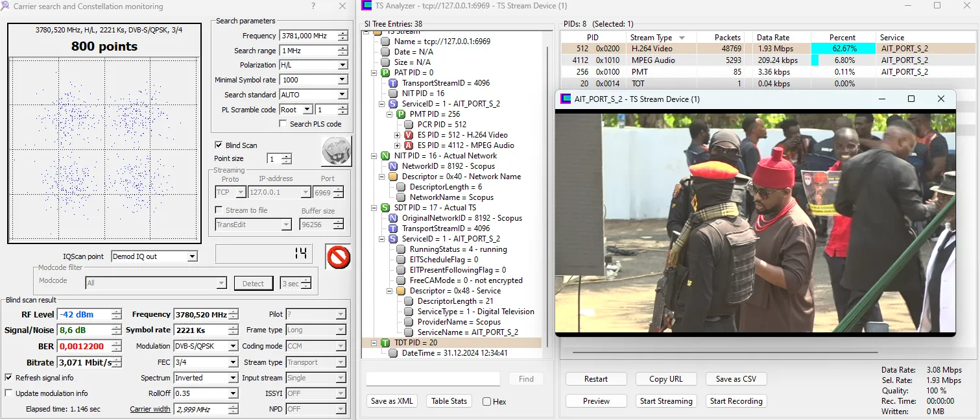Click the red A icon for MPEG Audio

click(409, 145)
